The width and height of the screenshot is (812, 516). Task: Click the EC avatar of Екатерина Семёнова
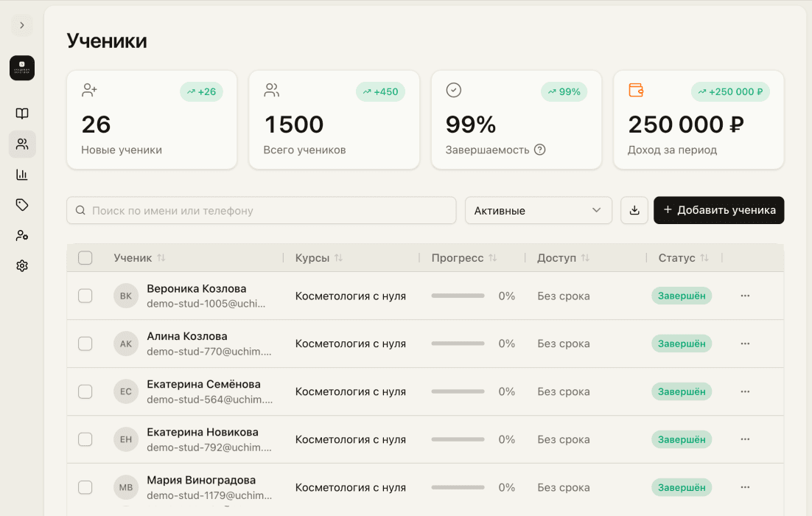point(126,391)
